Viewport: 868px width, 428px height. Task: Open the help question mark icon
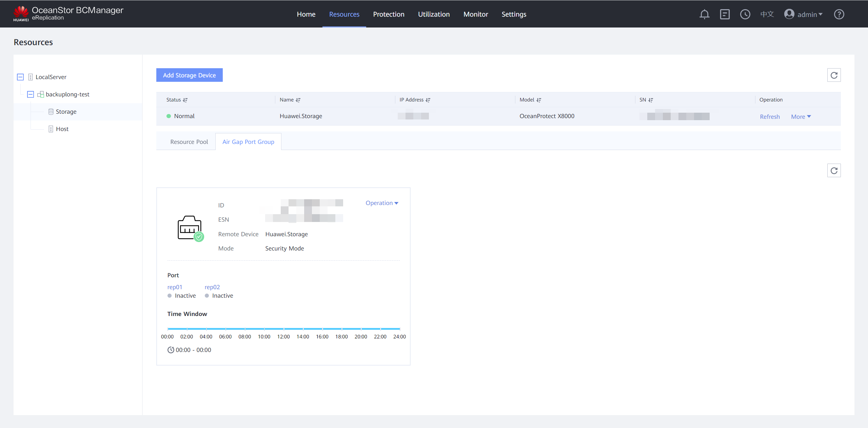point(839,14)
